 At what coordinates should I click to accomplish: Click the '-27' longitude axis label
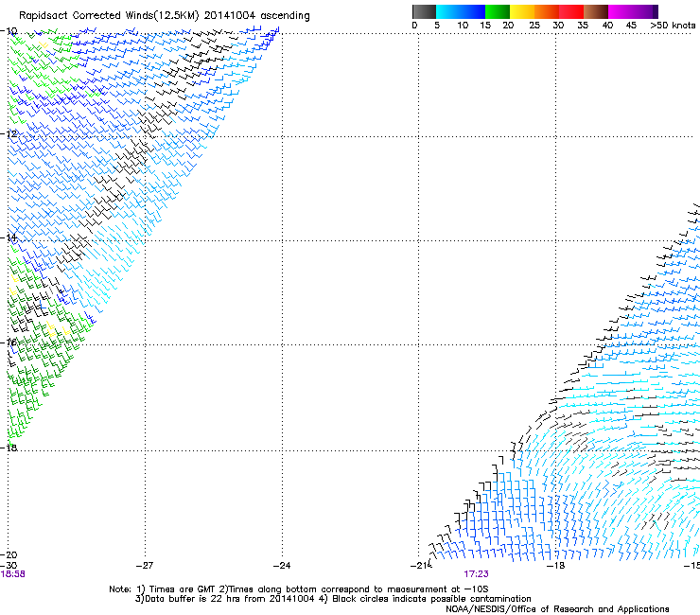pyautogui.click(x=145, y=566)
